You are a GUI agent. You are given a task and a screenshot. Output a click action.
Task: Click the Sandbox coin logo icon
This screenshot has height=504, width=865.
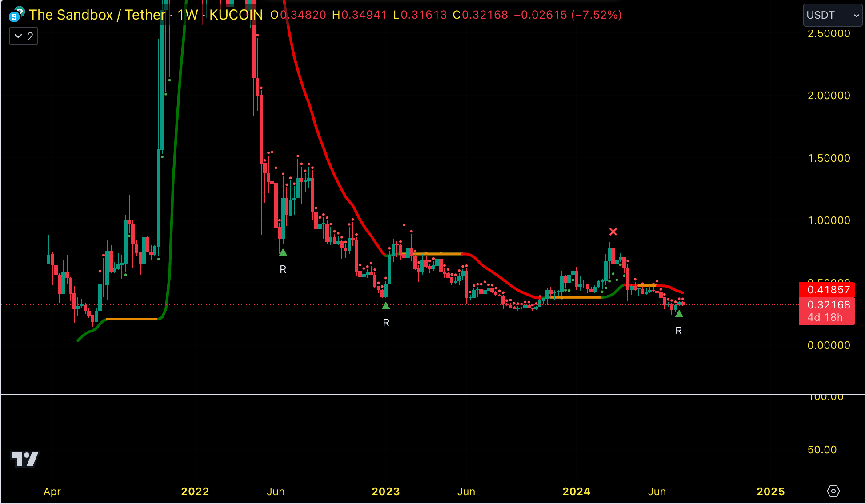(16, 15)
